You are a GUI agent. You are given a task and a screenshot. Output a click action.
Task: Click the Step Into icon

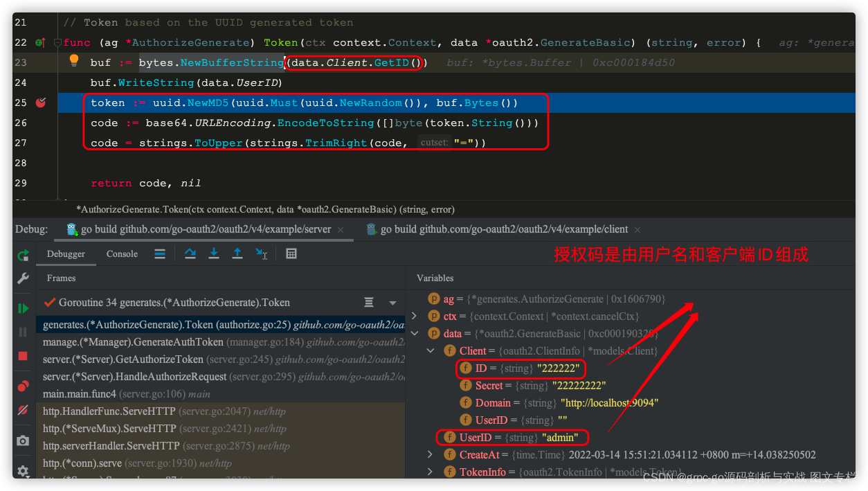(x=214, y=254)
